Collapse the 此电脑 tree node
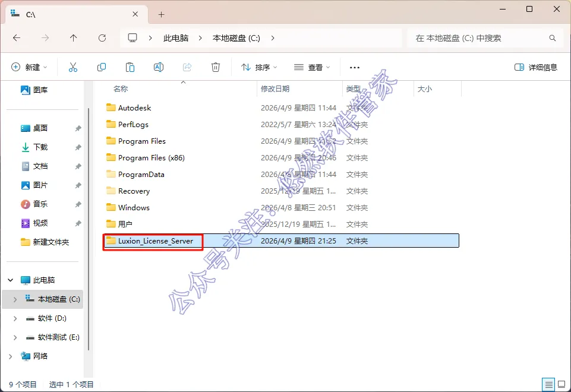The image size is (571, 392). click(x=11, y=280)
